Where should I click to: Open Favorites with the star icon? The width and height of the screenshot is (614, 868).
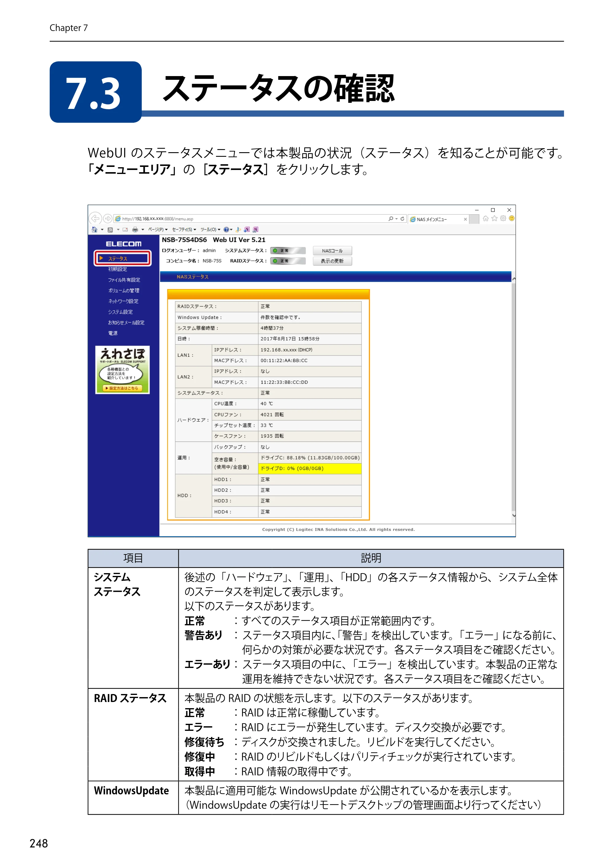[x=495, y=218]
